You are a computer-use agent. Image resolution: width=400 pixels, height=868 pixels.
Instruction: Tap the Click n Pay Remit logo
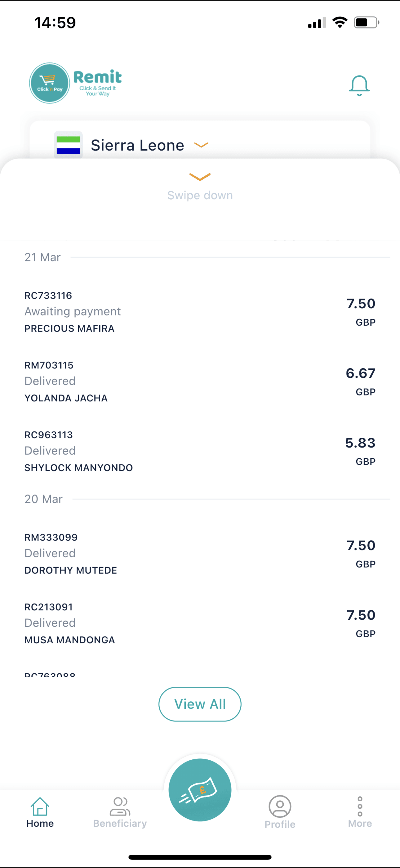[76, 83]
